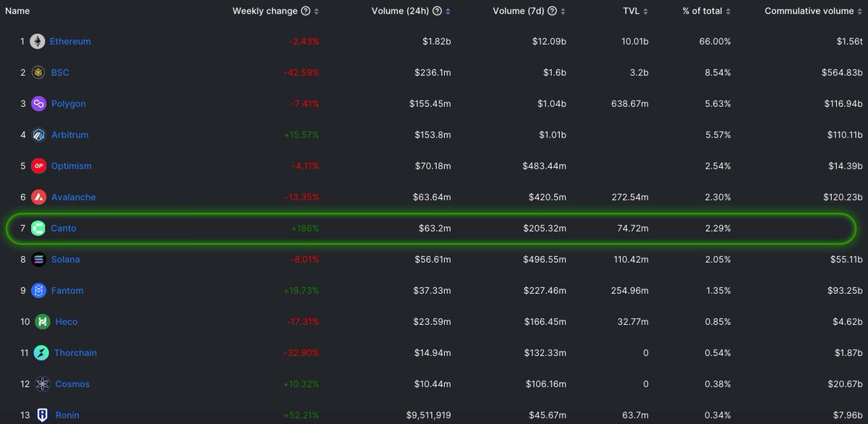This screenshot has height=424, width=868.
Task: Select Cosmos's $20.67b cumulative volume
Action: tap(844, 383)
